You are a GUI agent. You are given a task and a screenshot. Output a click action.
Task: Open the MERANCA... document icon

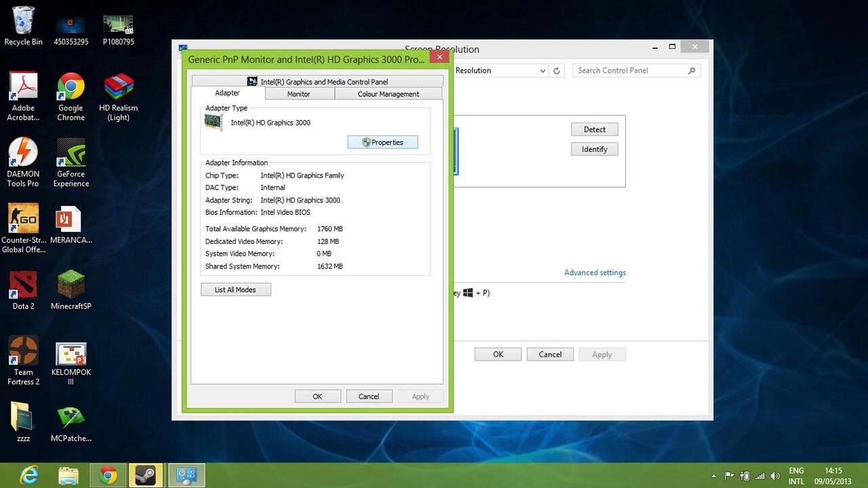(71, 224)
